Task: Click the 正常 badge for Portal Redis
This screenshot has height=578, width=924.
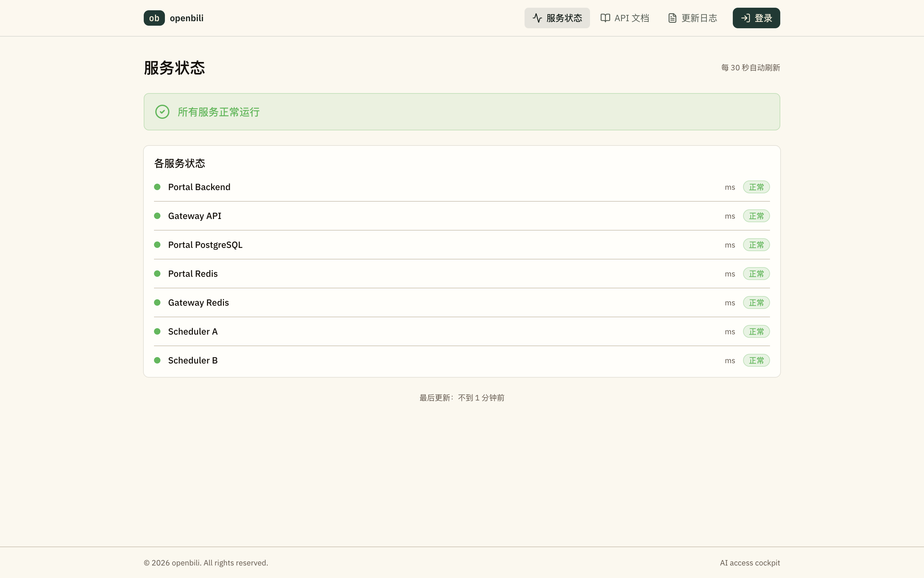Action: point(756,273)
